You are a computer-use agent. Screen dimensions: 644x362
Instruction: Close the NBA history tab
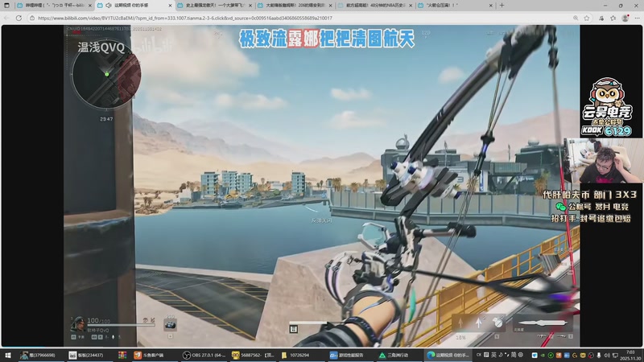pyautogui.click(x=411, y=6)
